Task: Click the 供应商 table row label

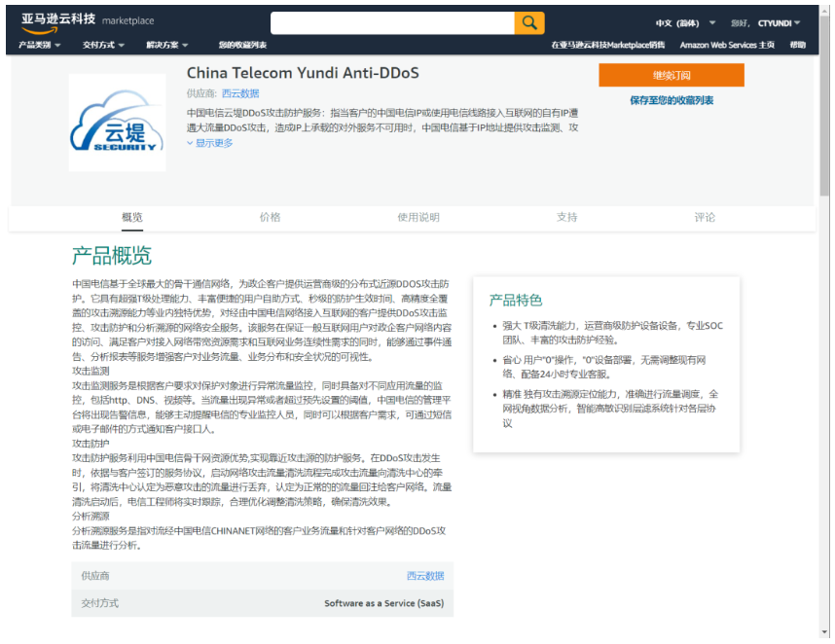Action: [94, 575]
